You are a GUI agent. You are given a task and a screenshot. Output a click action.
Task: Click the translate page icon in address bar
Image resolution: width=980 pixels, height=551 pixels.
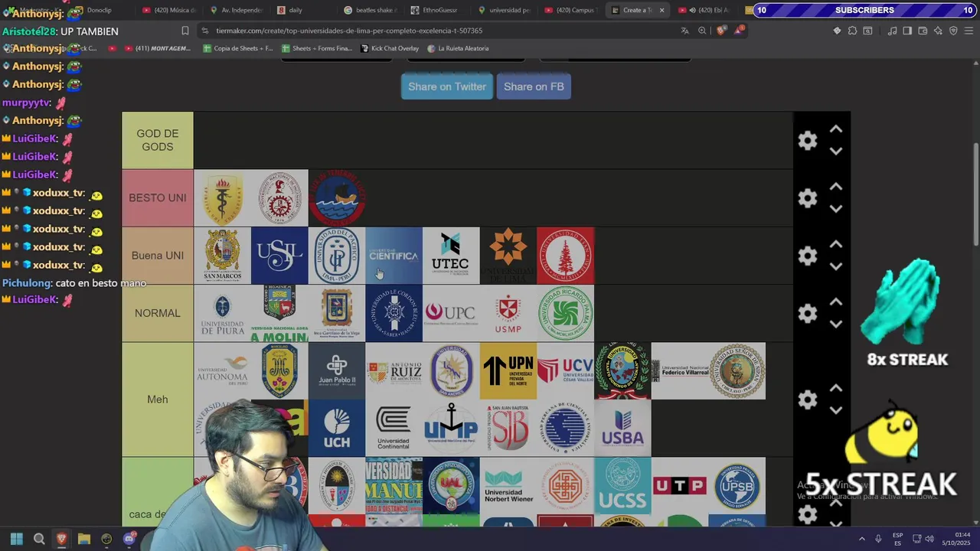(x=684, y=31)
